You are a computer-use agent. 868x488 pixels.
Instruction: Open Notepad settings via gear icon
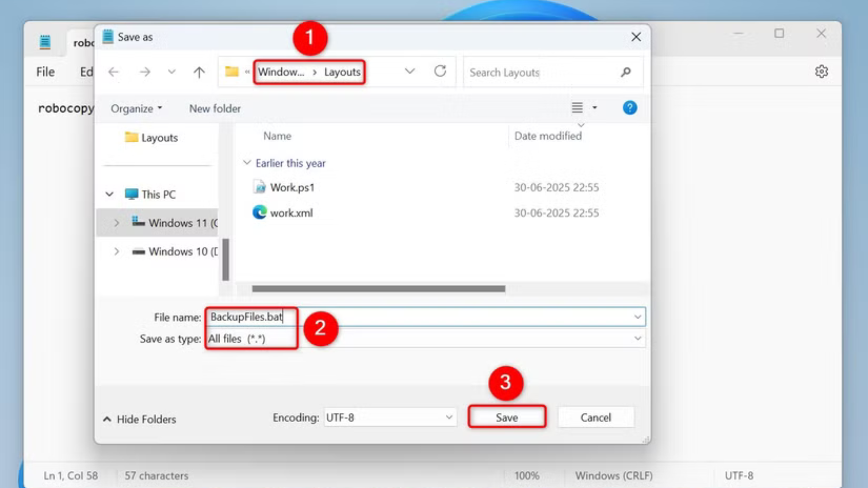pos(822,71)
